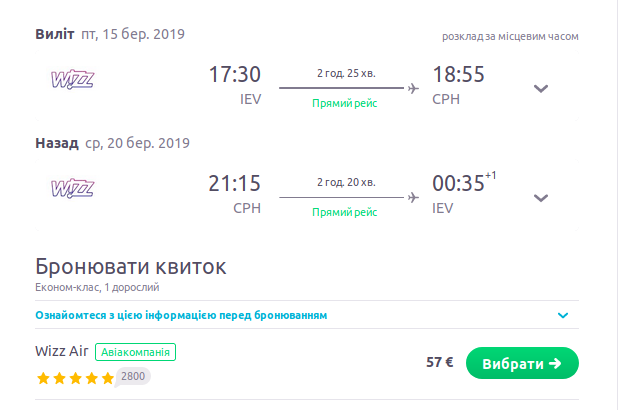620x410 pixels.
Task: Click the Wizz Air seller name
Action: point(62,352)
